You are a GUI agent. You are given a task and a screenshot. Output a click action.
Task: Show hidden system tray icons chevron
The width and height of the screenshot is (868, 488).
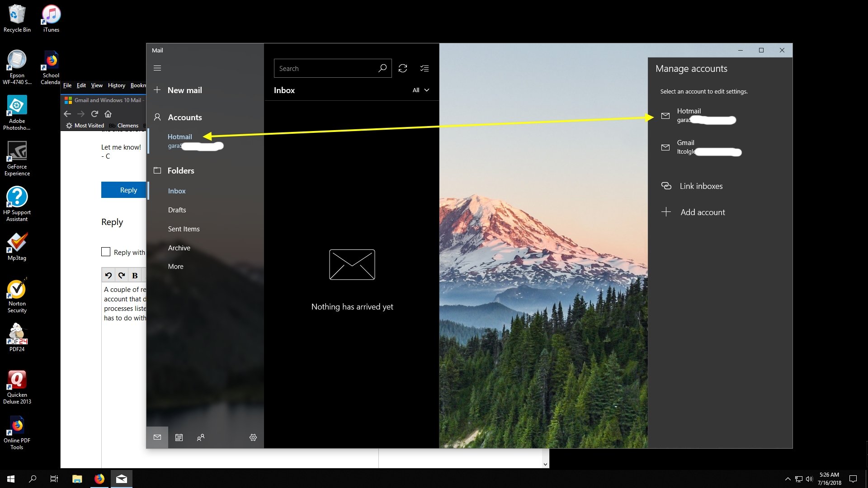(788, 479)
